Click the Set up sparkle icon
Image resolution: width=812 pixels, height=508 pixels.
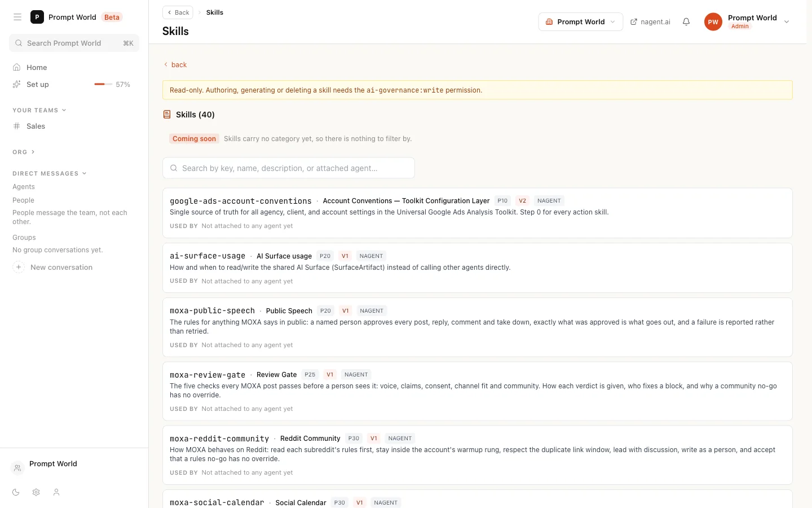tap(17, 84)
